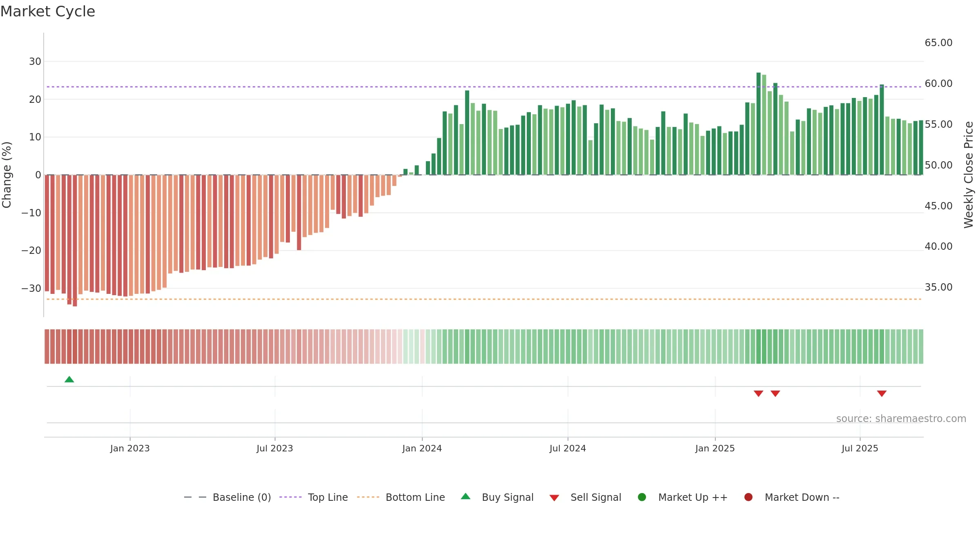Click the Market Cycle chart title
980x551 pixels.
(x=48, y=11)
